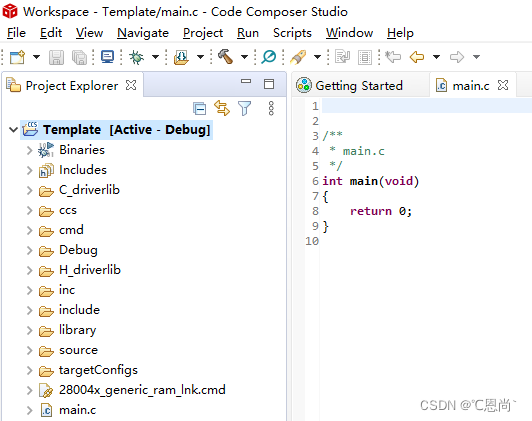
Task: Click the yellow Back arrow icon
Action: 417,57
